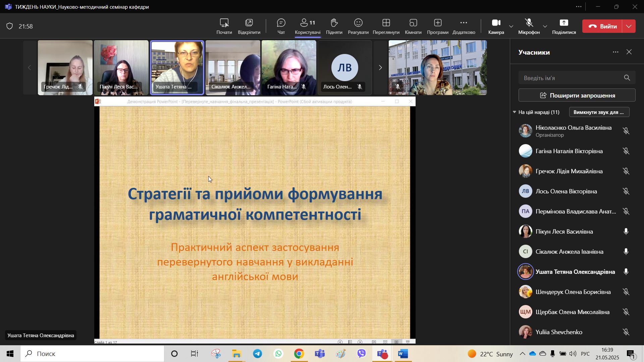Collapse the 'На цій нараді (11)' section
Screen dimensions: 644x362
(x=515, y=112)
